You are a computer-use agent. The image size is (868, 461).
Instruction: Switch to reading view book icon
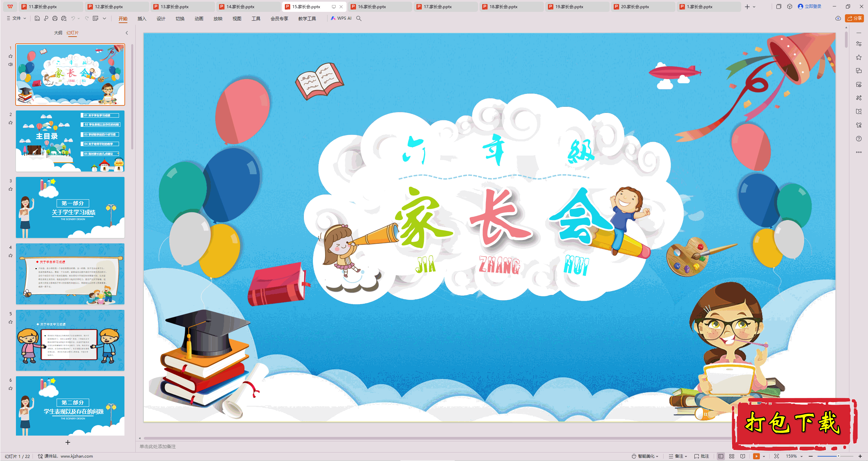[743, 456]
